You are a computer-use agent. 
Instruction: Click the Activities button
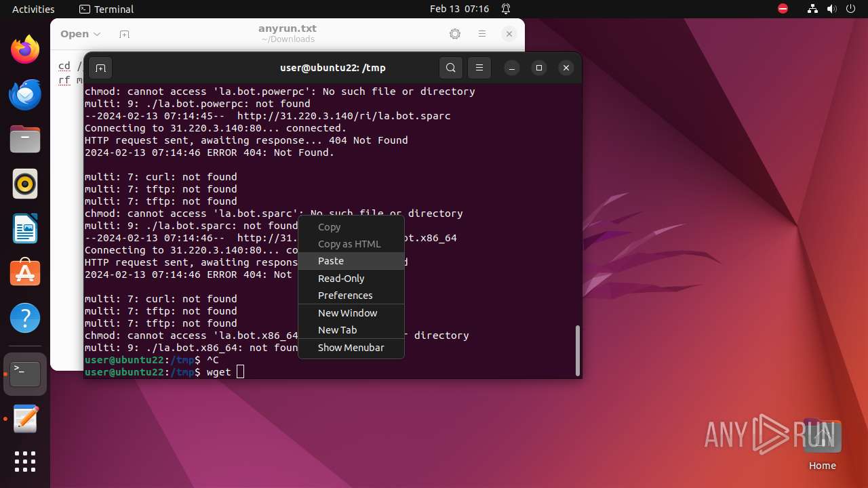(x=33, y=9)
